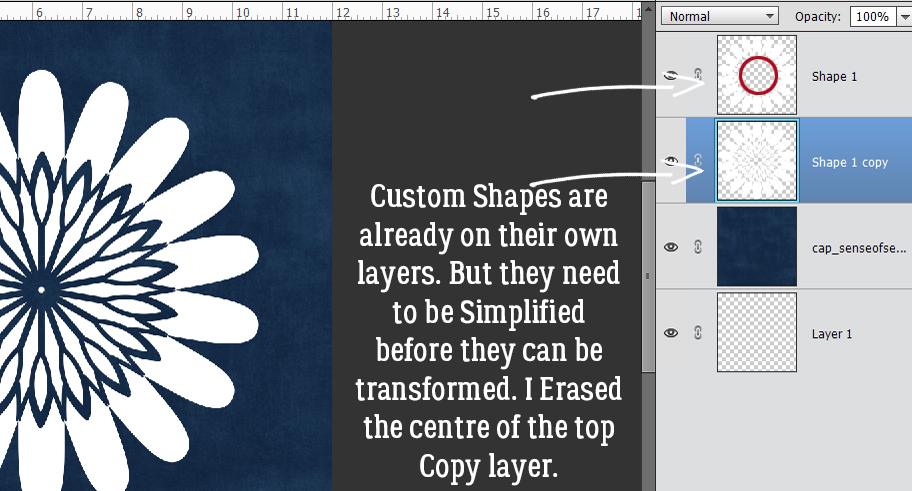Click the Shape 1 copy layer name
Viewport: 912px width, 491px height.
click(x=850, y=162)
